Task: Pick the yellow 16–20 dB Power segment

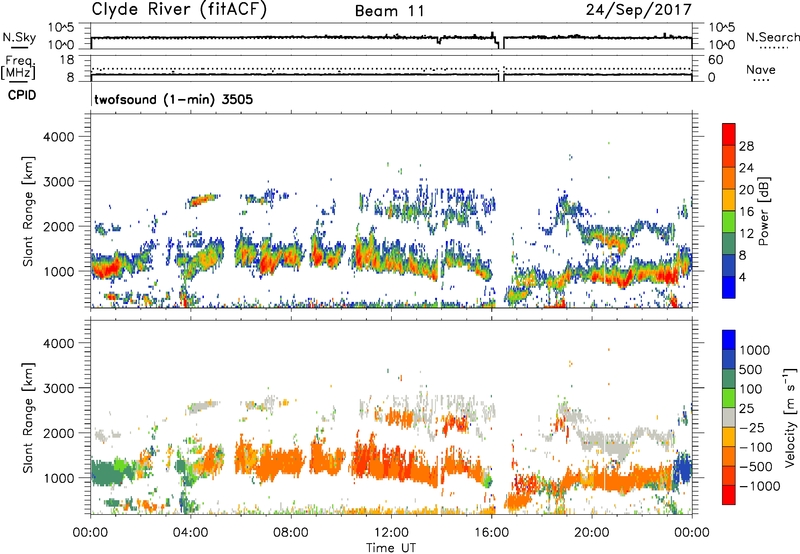Action: (x=729, y=199)
